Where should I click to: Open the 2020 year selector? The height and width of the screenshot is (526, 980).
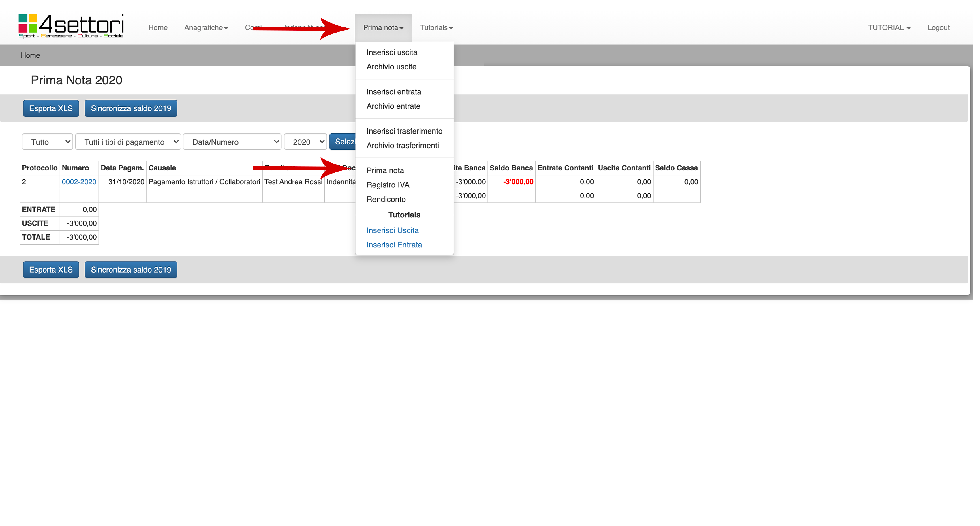(305, 142)
